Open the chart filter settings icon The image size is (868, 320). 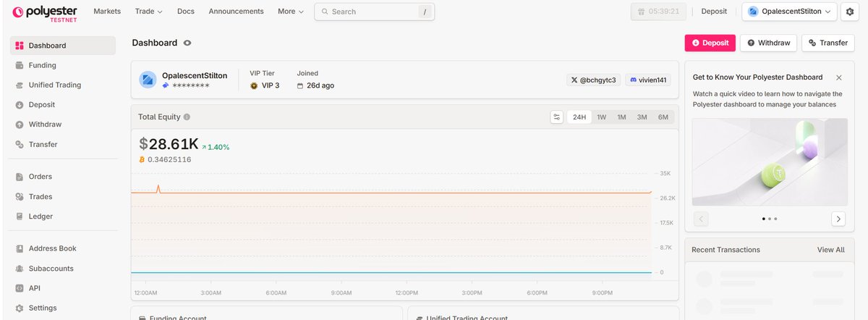[x=556, y=117]
